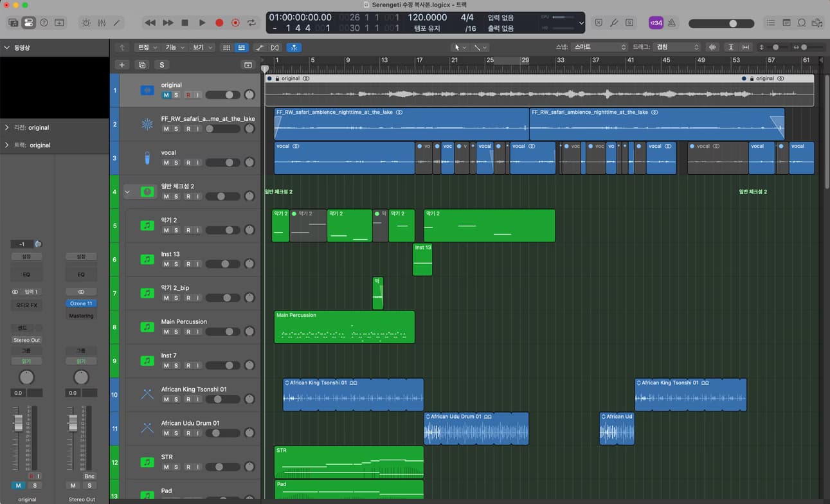Viewport: 830px width, 504px height.
Task: Open the 스냅 스마트 dropdown
Action: coord(599,47)
